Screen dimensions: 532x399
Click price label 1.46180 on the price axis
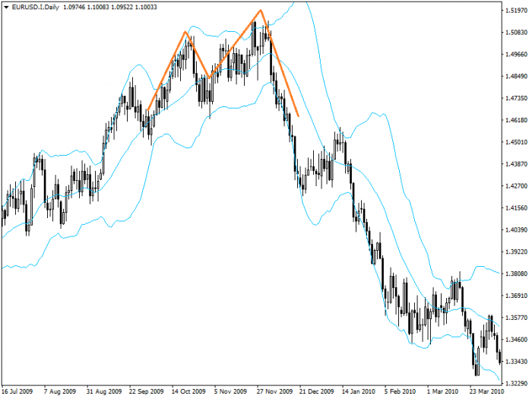[516, 120]
